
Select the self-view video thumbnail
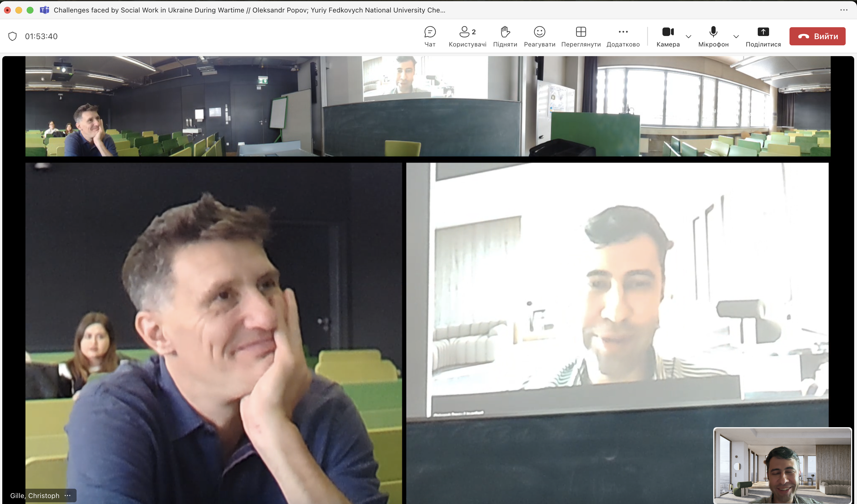pos(782,465)
